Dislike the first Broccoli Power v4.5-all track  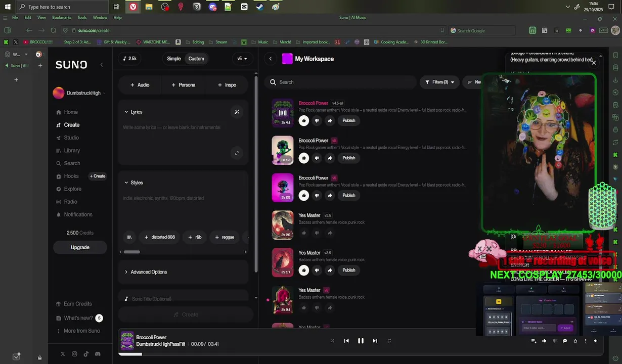(317, 120)
